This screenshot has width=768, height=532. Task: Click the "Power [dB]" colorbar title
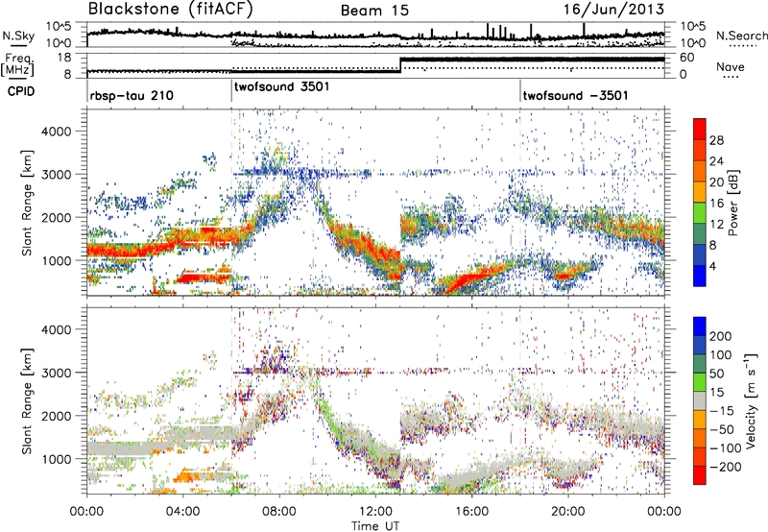pos(733,203)
